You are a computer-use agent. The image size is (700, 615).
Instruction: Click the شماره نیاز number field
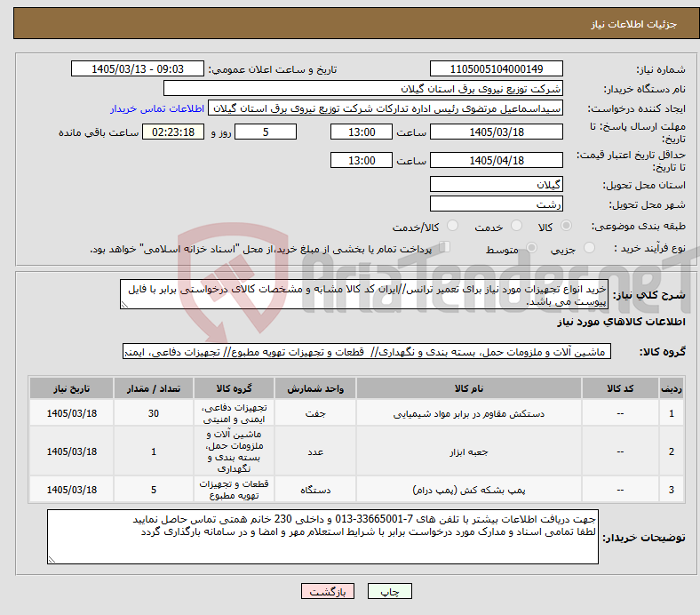tap(496, 68)
